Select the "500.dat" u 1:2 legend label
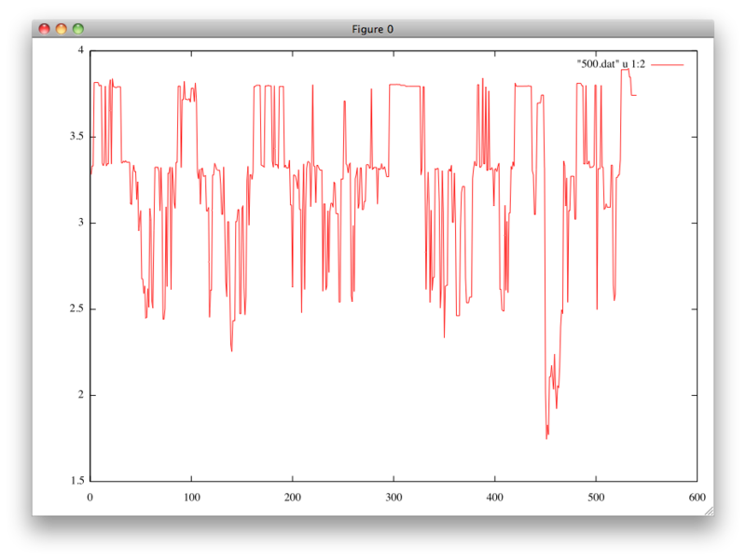Image resolution: width=746 pixels, height=560 pixels. pos(611,64)
